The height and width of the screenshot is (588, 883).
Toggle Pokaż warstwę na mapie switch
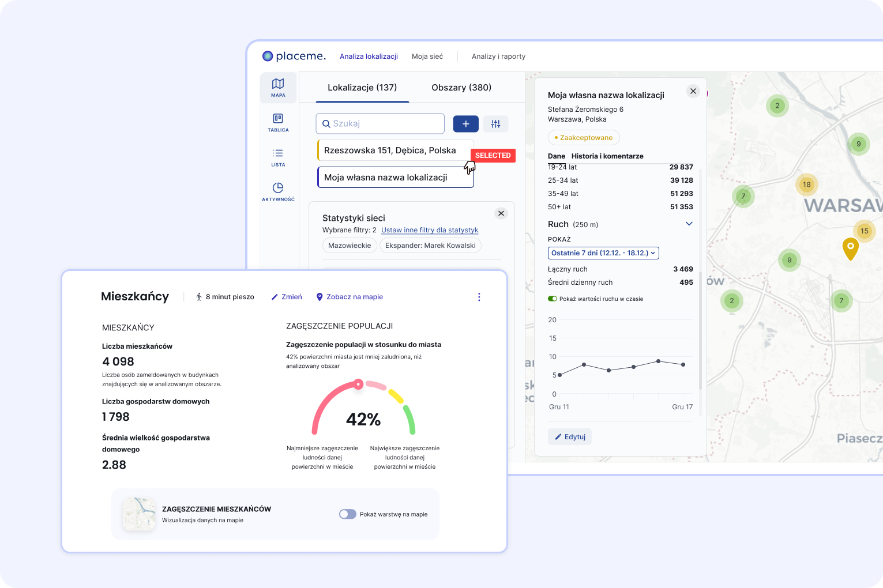[348, 514]
